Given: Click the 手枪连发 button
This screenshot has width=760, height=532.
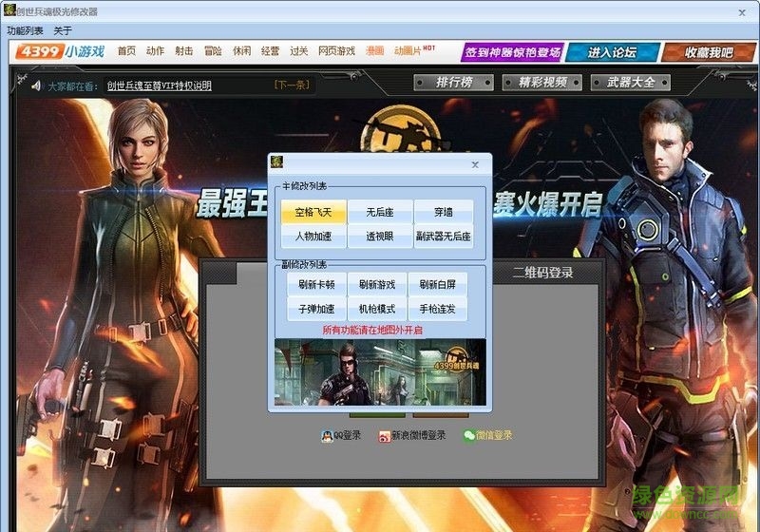Looking at the screenshot, I should coord(438,309).
